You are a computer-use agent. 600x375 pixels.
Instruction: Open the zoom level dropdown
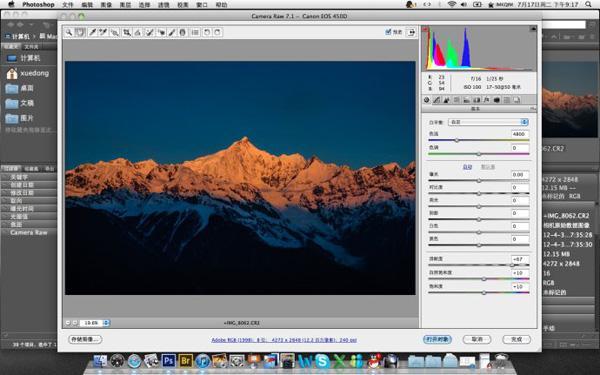coord(95,323)
